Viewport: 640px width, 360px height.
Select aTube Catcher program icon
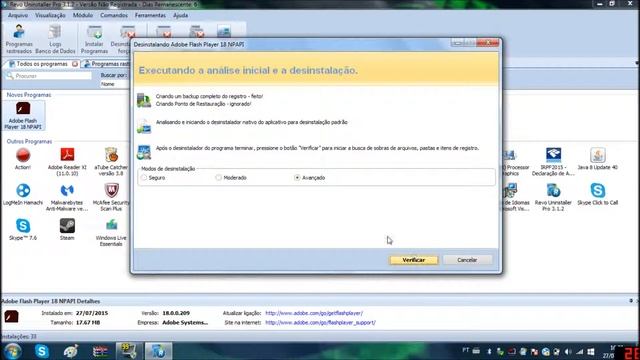[111, 162]
